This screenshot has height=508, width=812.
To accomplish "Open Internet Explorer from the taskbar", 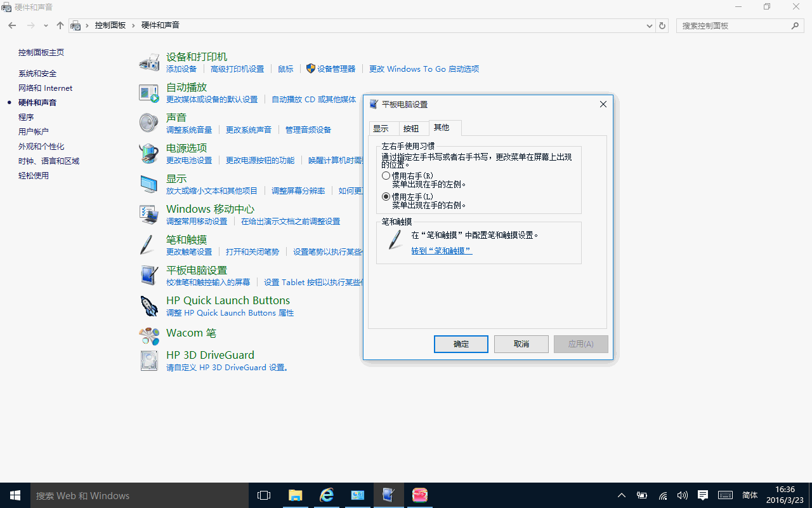I will 327,495.
